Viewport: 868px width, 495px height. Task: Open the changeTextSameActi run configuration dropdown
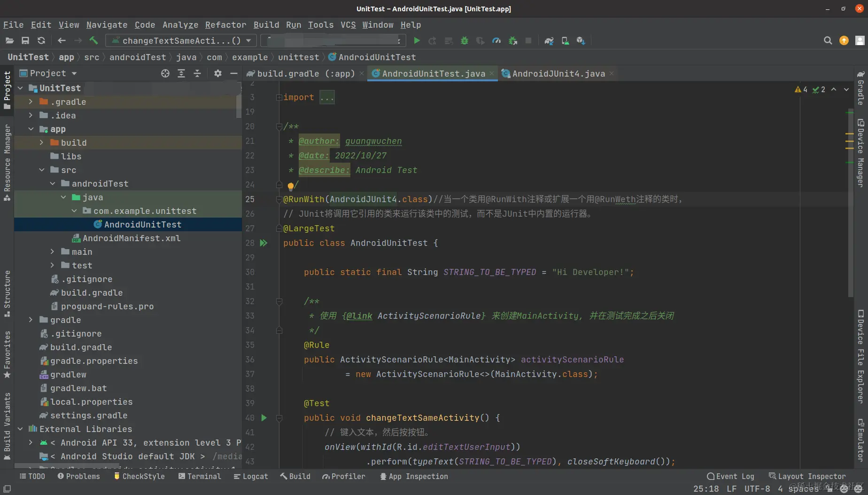pyautogui.click(x=181, y=41)
